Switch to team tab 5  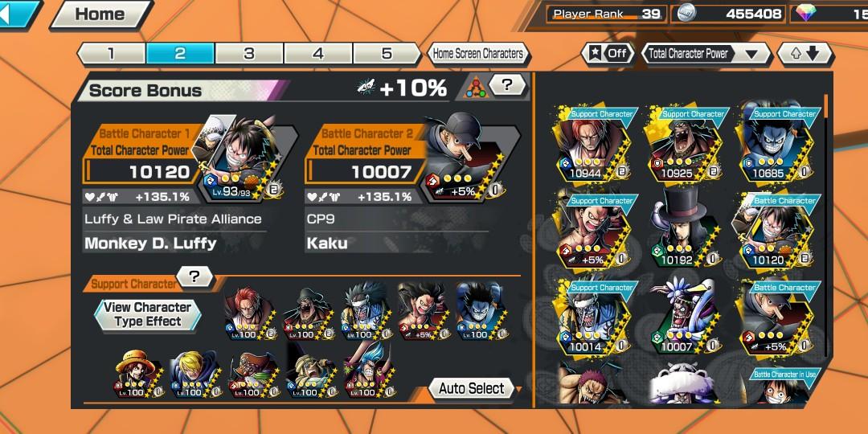click(x=387, y=54)
